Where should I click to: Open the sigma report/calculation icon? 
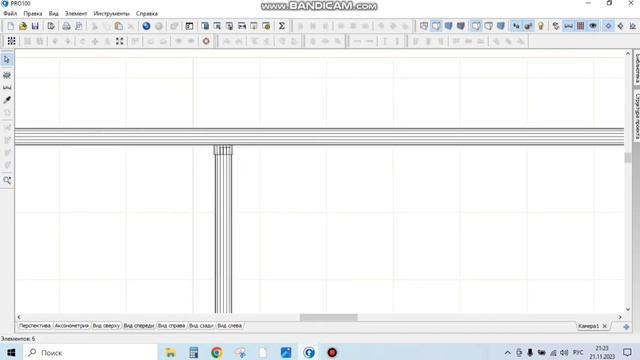pyautogui.click(x=282, y=26)
